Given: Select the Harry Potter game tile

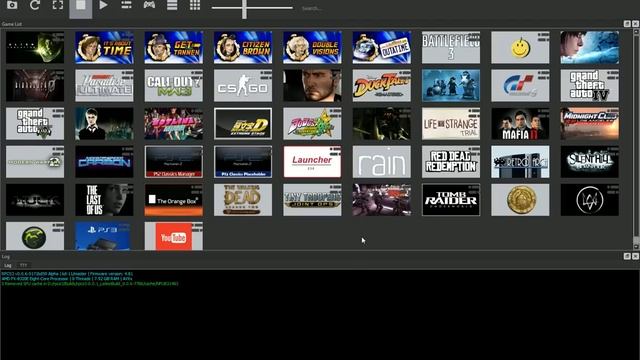Looking at the screenshot, I should click(104, 124).
